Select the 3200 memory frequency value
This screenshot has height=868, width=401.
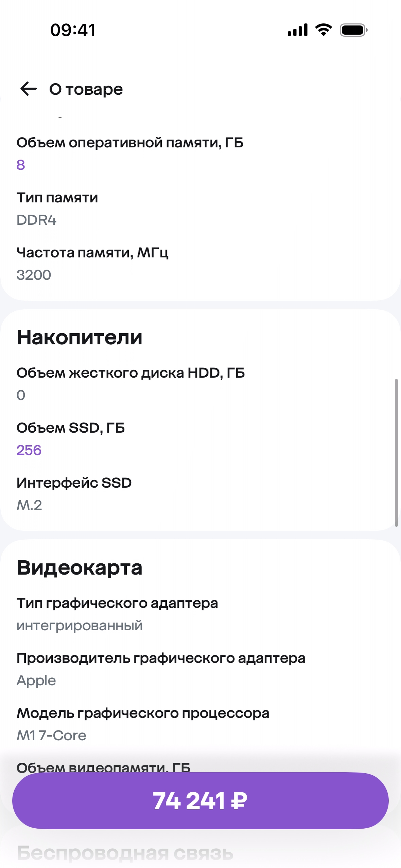click(34, 275)
